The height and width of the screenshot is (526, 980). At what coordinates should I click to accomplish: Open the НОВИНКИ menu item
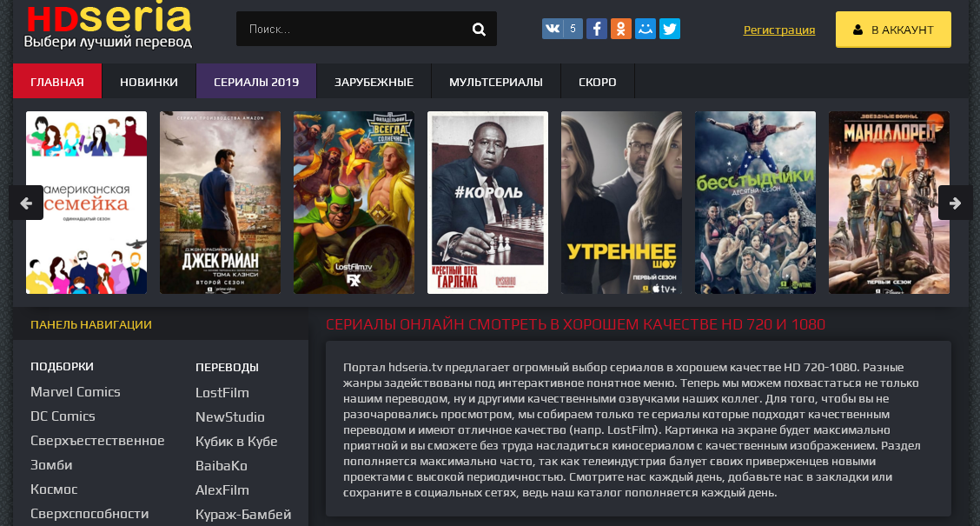tap(149, 82)
